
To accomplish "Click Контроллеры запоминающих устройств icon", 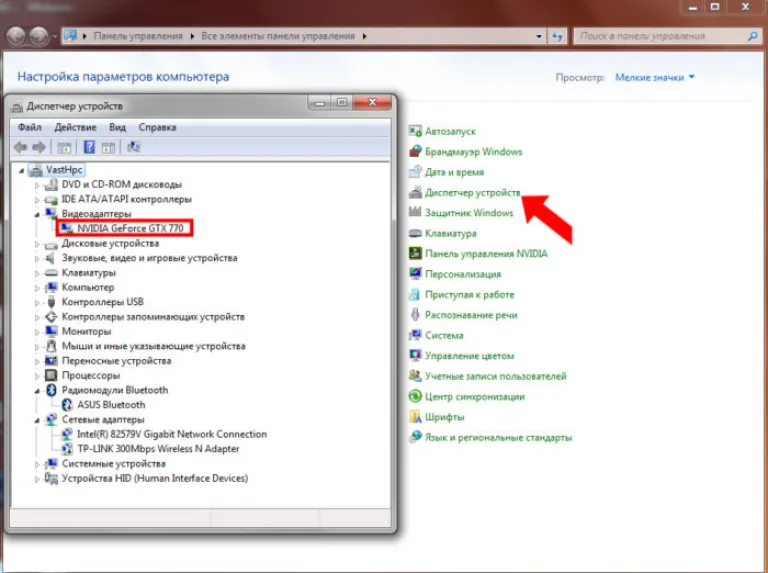I will pyautogui.click(x=51, y=316).
